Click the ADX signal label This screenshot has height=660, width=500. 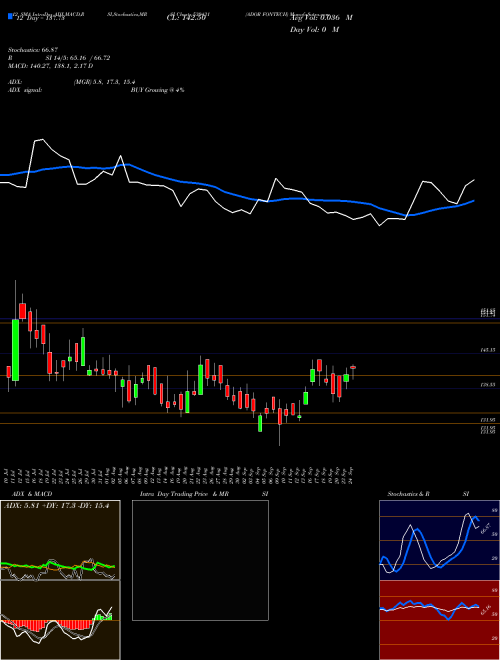(x=25, y=90)
